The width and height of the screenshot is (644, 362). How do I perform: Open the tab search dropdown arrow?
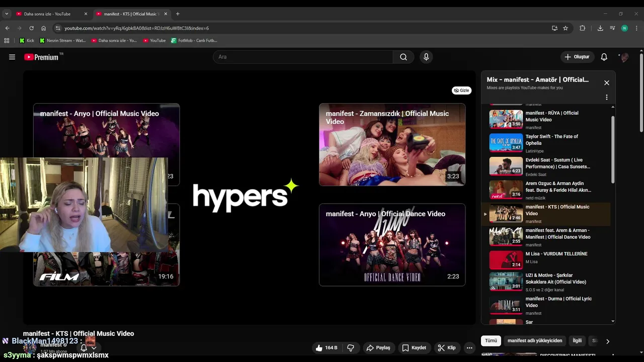[7, 14]
